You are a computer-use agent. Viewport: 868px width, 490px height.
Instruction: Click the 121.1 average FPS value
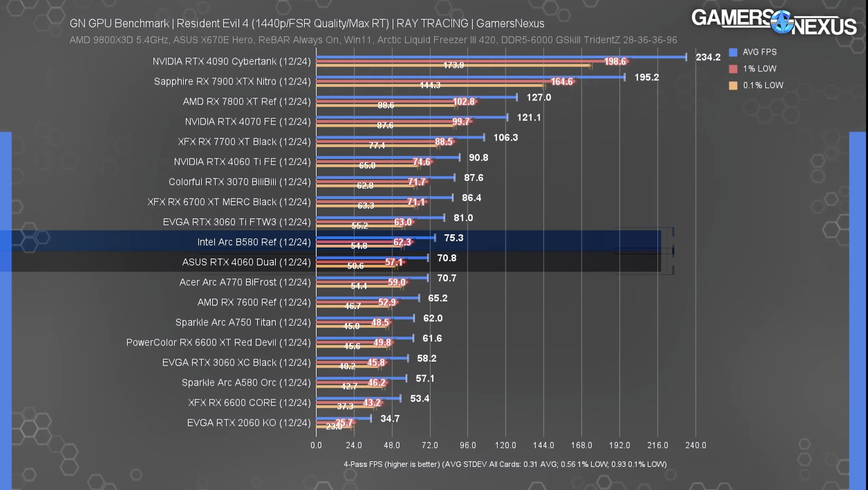point(529,118)
